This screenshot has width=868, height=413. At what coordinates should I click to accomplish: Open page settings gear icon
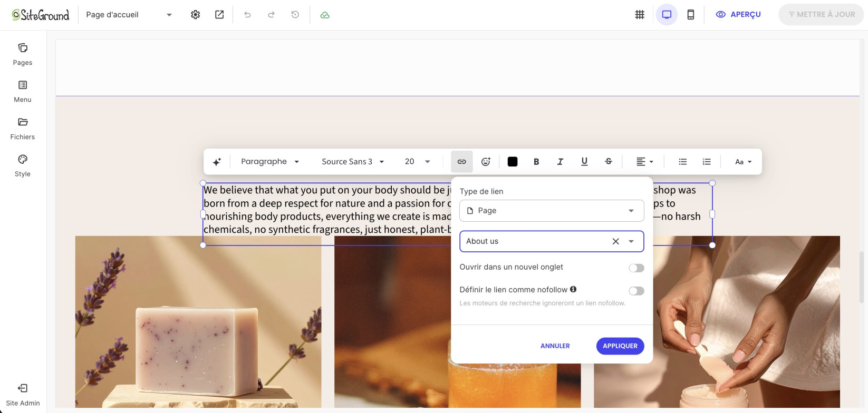tap(195, 15)
